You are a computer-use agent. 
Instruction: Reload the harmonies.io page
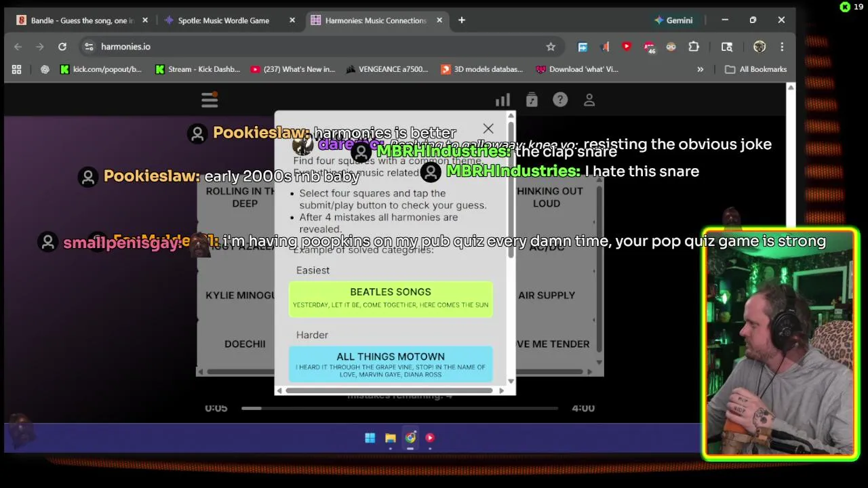(62, 47)
